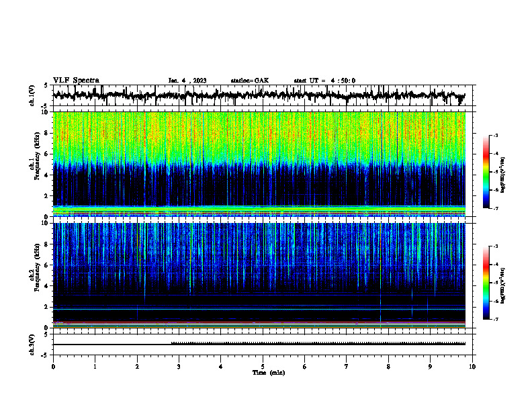Click the 10 minute tick on time axis
The height and width of the screenshot is (411, 532).
(x=472, y=367)
